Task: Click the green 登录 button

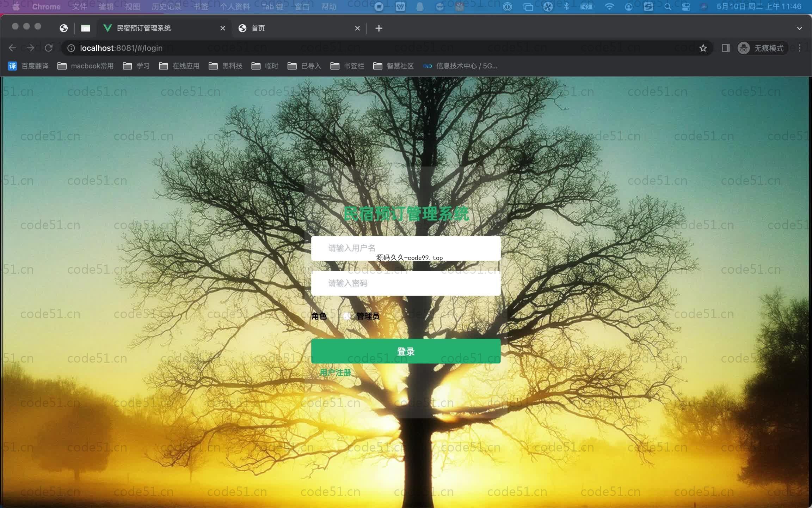Action: [406, 351]
